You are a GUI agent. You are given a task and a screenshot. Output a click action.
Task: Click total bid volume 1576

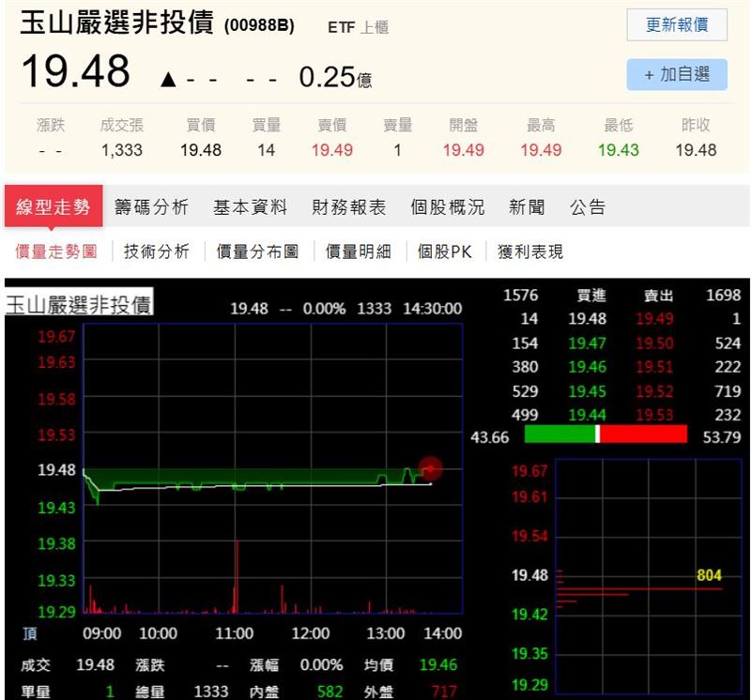pyautogui.click(x=521, y=295)
